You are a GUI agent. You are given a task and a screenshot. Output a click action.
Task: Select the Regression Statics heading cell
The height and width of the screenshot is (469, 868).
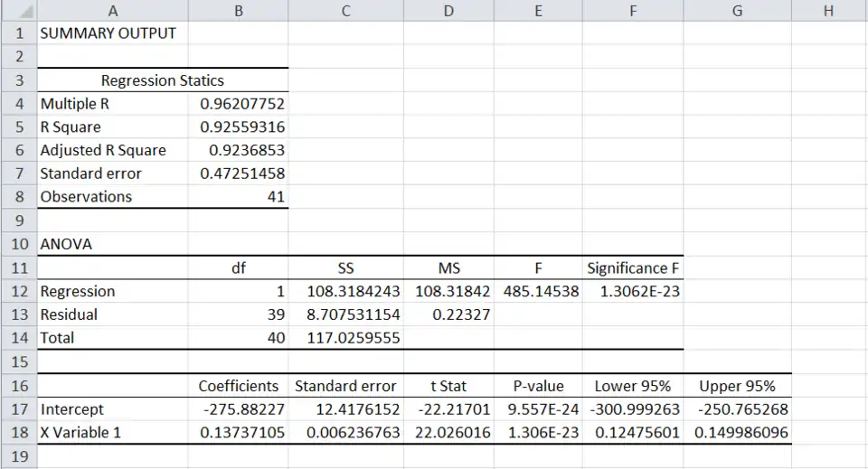163,80
